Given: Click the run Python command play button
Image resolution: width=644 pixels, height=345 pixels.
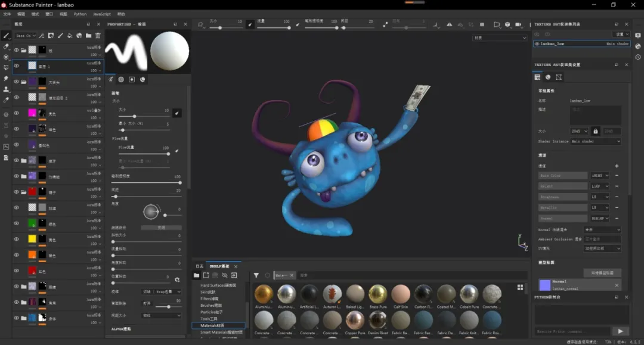Looking at the screenshot, I should [x=620, y=331].
